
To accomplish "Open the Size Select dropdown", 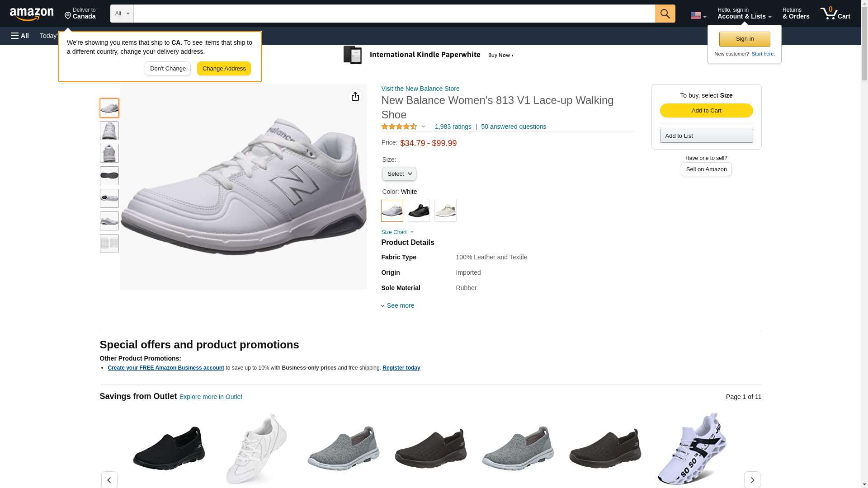I will pos(399,174).
